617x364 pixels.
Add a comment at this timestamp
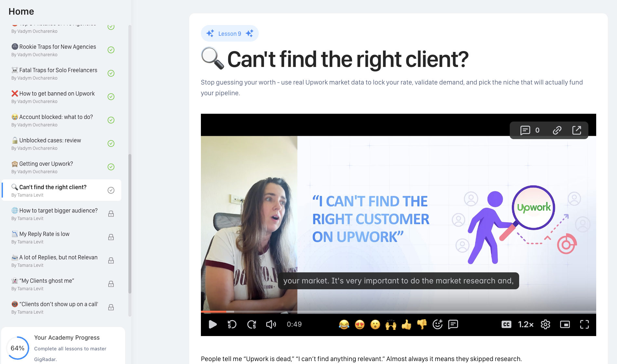(453, 324)
